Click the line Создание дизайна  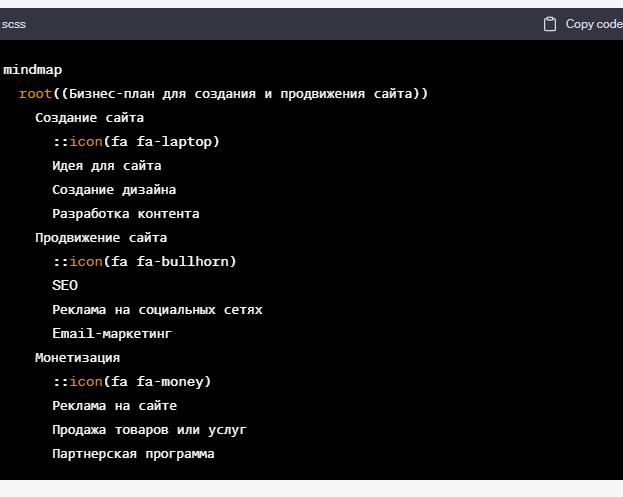(114, 190)
